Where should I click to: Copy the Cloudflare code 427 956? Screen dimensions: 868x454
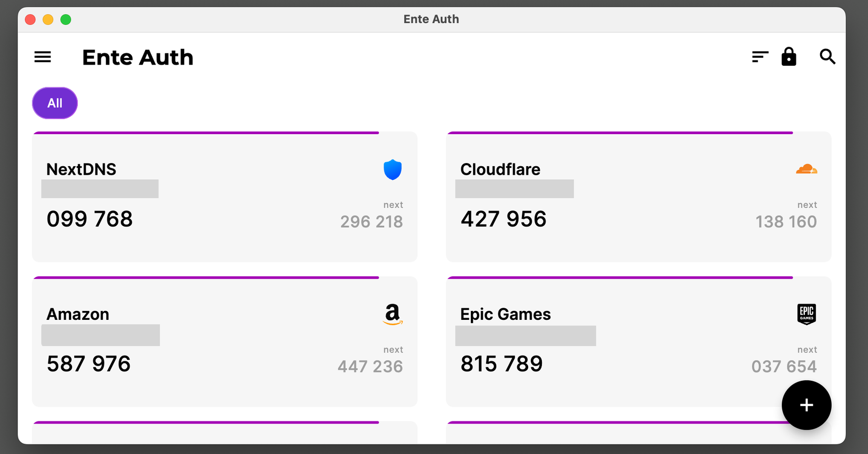(x=503, y=218)
